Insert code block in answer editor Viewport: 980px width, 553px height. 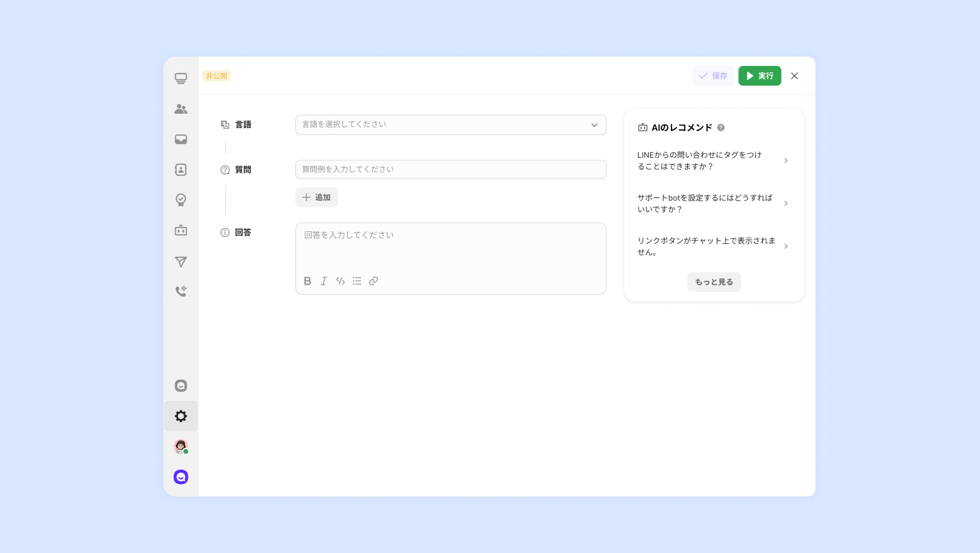(x=340, y=281)
